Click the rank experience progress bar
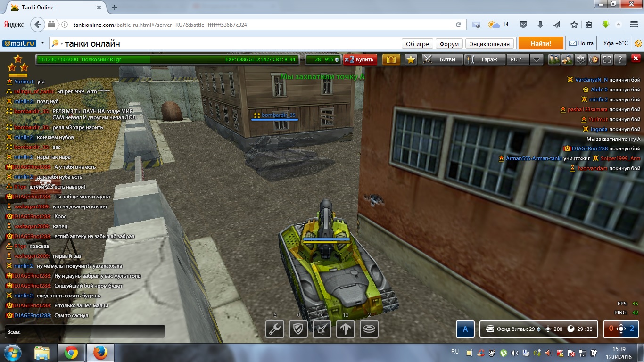This screenshot has height=362, width=644. tap(168, 59)
